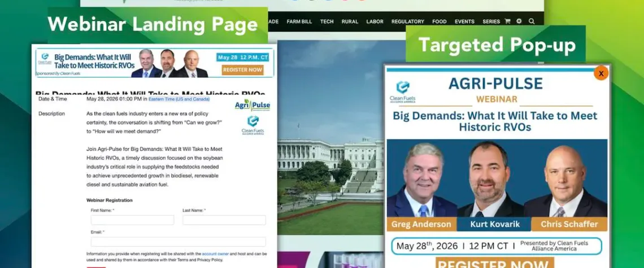The height and width of the screenshot is (268, 644).
Task: Click the Agri-Pulse logo on landing page
Action: coord(253,106)
